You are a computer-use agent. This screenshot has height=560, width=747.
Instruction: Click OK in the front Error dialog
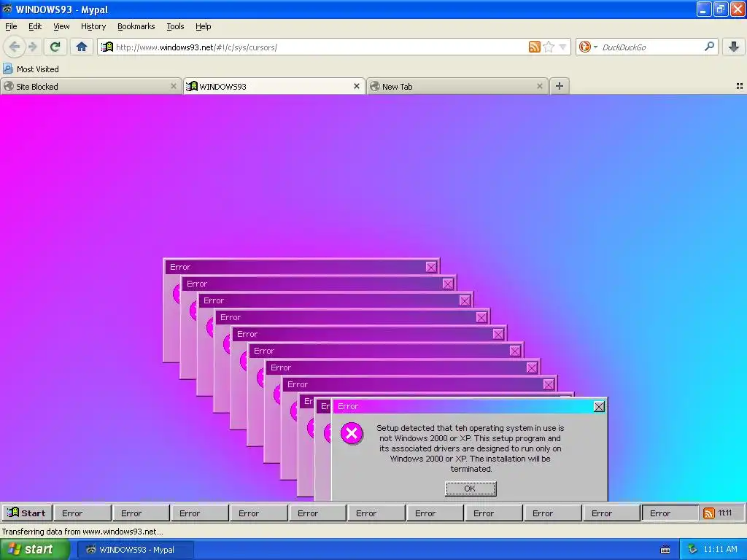(471, 489)
